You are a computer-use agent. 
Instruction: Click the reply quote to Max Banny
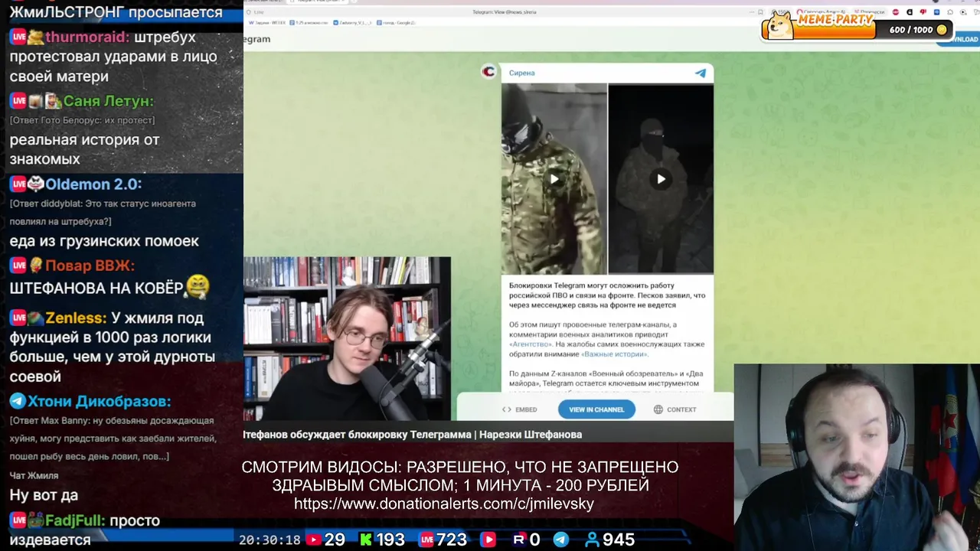click(112, 439)
